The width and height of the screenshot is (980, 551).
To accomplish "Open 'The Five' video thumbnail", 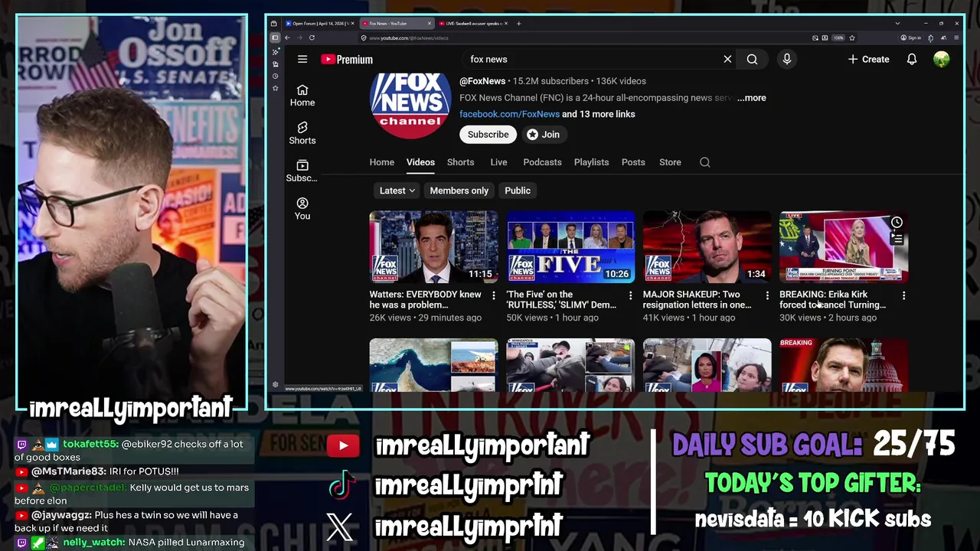I will [x=570, y=247].
